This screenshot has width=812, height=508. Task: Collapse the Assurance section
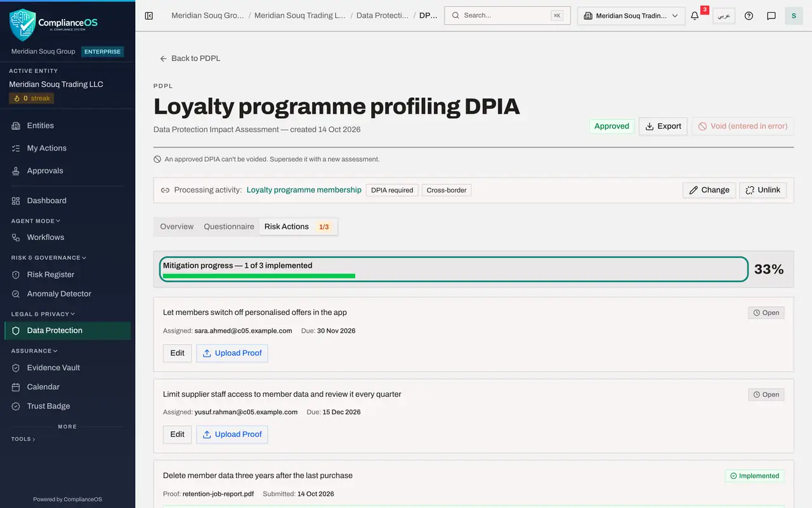pos(34,351)
